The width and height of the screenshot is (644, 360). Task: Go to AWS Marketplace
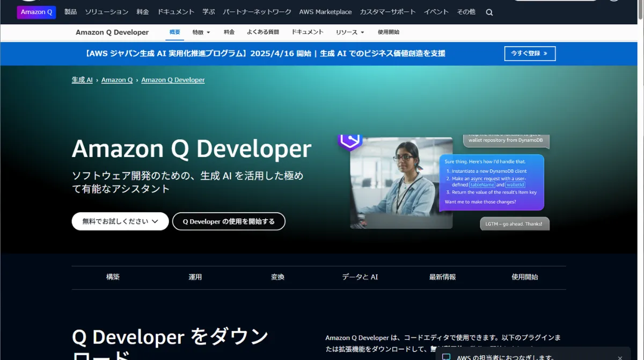(325, 12)
